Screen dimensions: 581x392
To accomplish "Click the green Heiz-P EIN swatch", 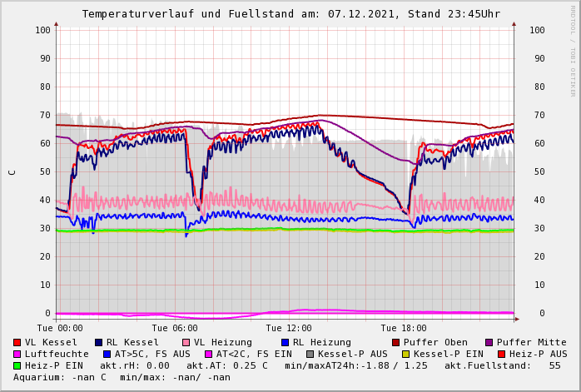I will (x=17, y=366).
